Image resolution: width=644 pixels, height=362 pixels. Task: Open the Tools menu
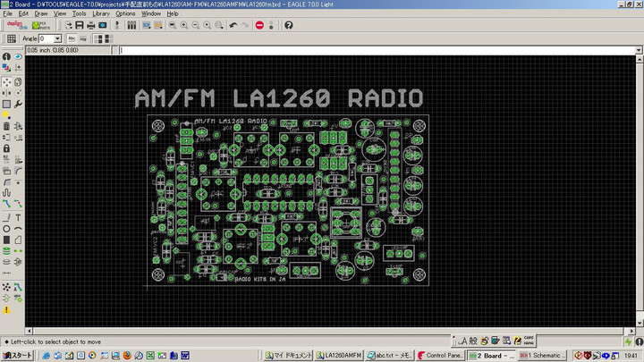pyautogui.click(x=79, y=13)
